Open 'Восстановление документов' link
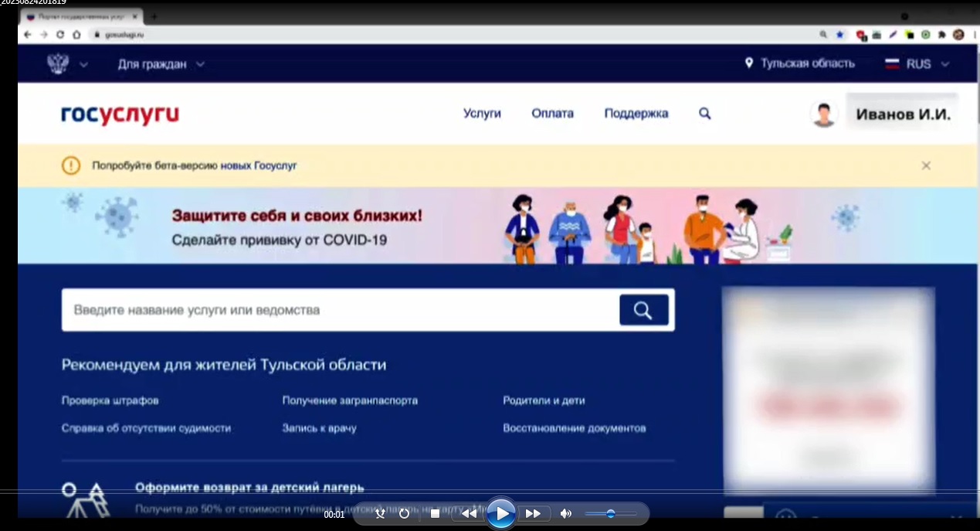 [x=574, y=427]
